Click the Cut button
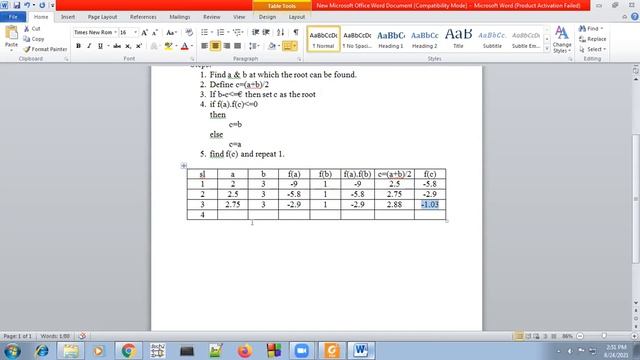The image size is (640, 360). [32, 29]
